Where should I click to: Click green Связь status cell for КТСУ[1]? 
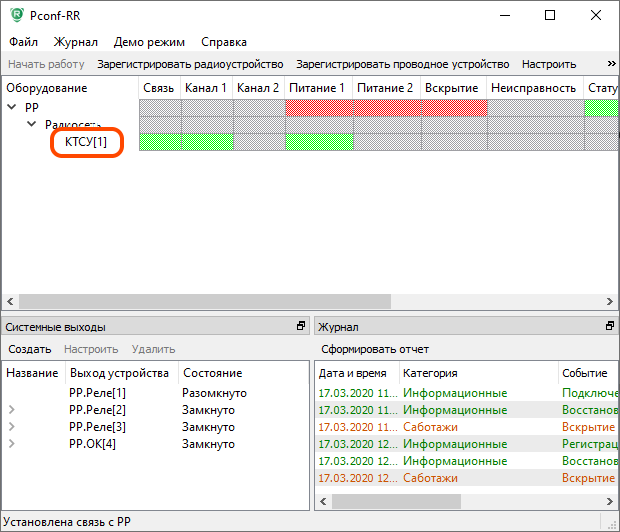[160, 142]
